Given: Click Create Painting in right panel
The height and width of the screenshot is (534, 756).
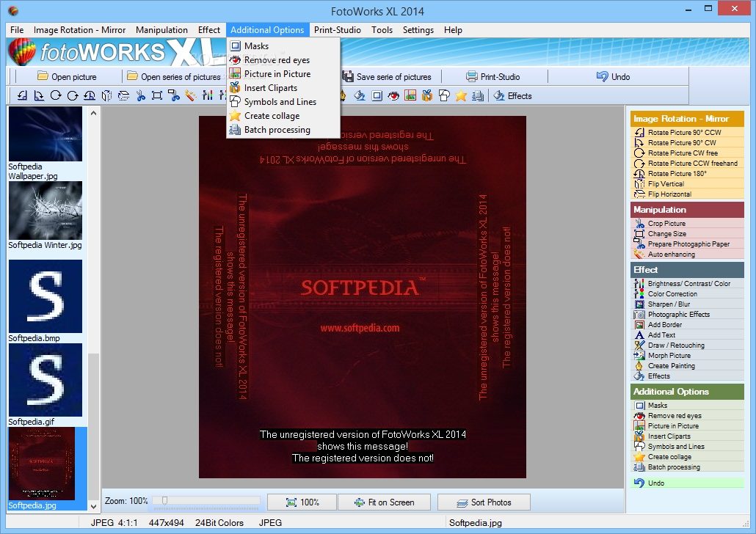Looking at the screenshot, I should click(687, 366).
